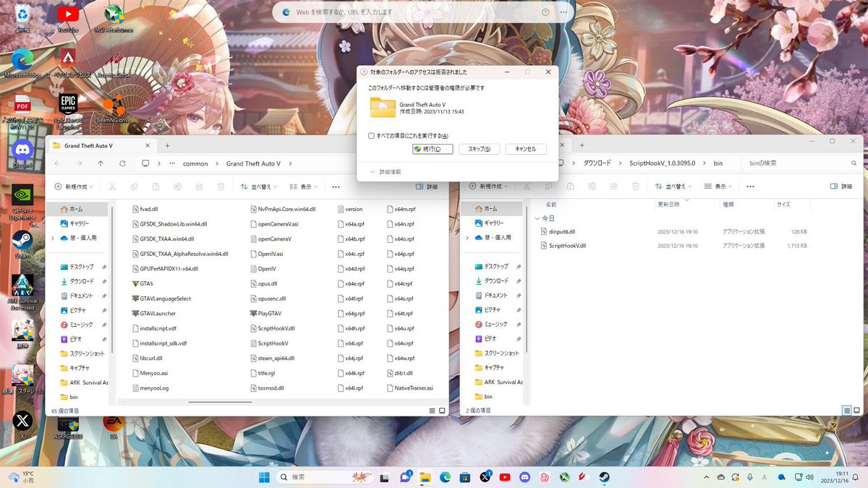The image size is (868, 488).
Task: Click Paste icon in Grand Theft Auto V toolbar
Action: click(x=157, y=187)
